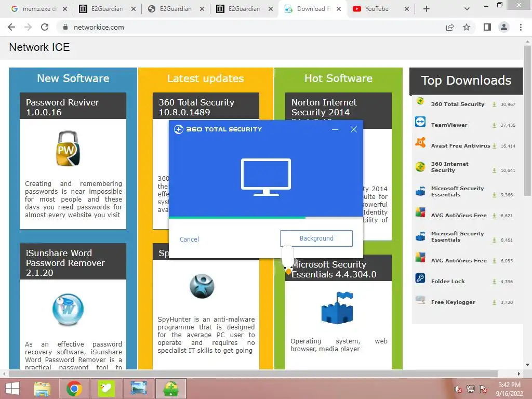Image resolution: width=532 pixels, height=399 pixels.
Task: Click 360 Internet Security icon in Top Downloads
Action: 420,167
